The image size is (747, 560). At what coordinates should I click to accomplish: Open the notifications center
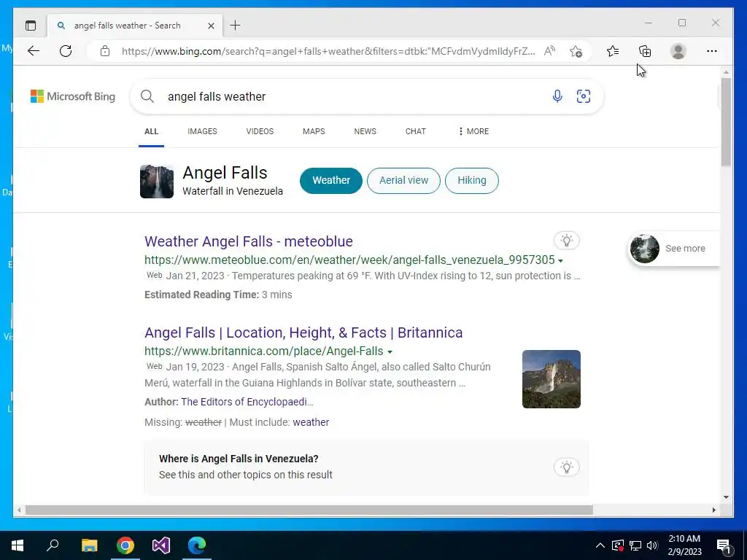pos(724,546)
